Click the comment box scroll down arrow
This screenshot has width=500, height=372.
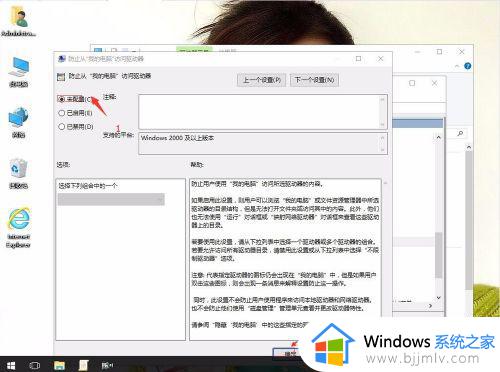383,125
